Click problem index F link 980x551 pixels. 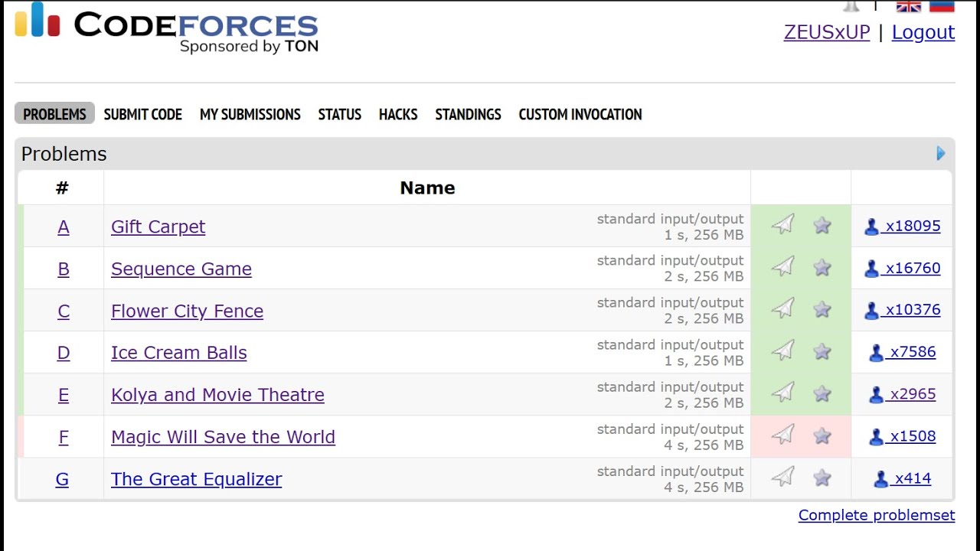pyautogui.click(x=64, y=437)
